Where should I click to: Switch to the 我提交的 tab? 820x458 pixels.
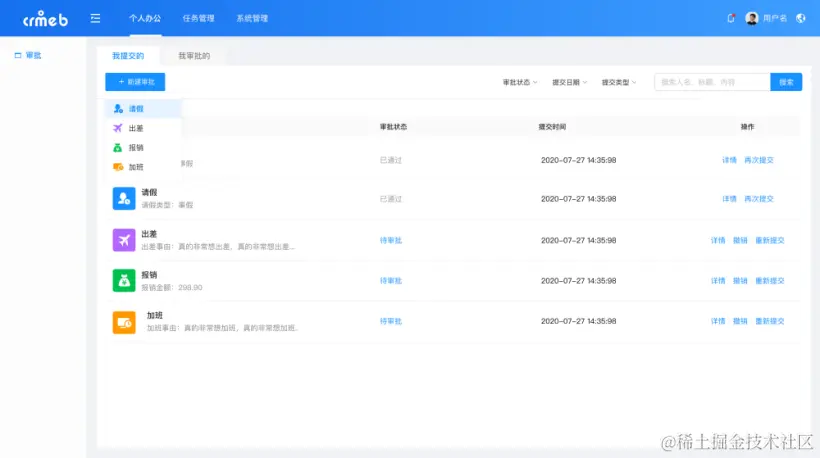click(128, 56)
